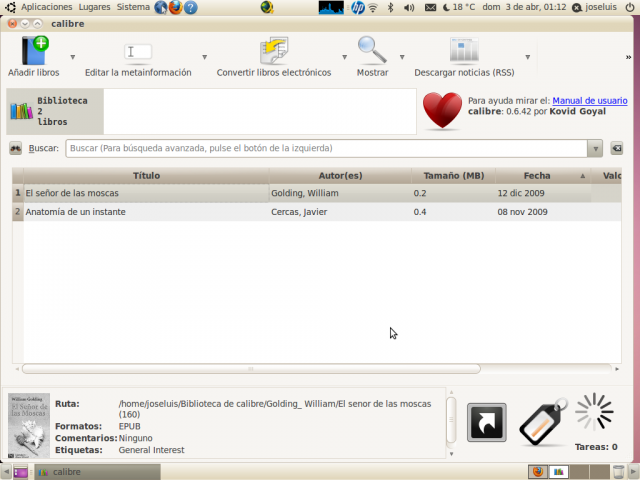
Task: Expand the Mostrar dropdown arrow
Action: click(402, 57)
